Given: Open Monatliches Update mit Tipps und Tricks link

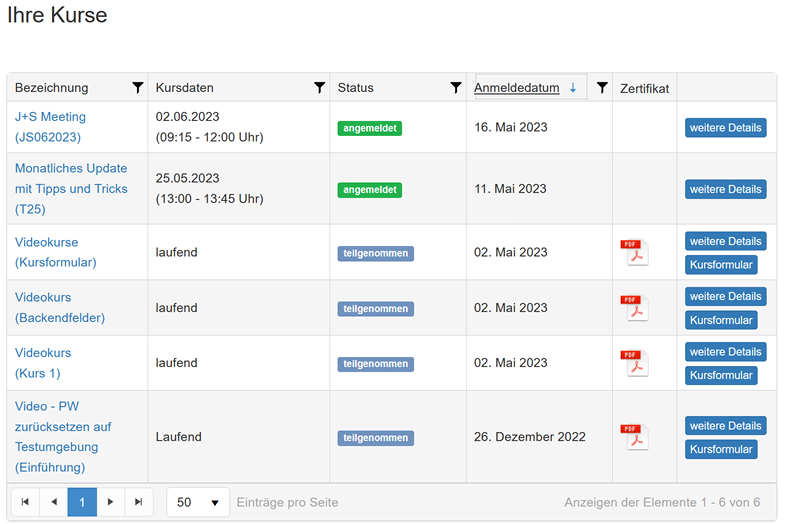Looking at the screenshot, I should click(x=71, y=188).
